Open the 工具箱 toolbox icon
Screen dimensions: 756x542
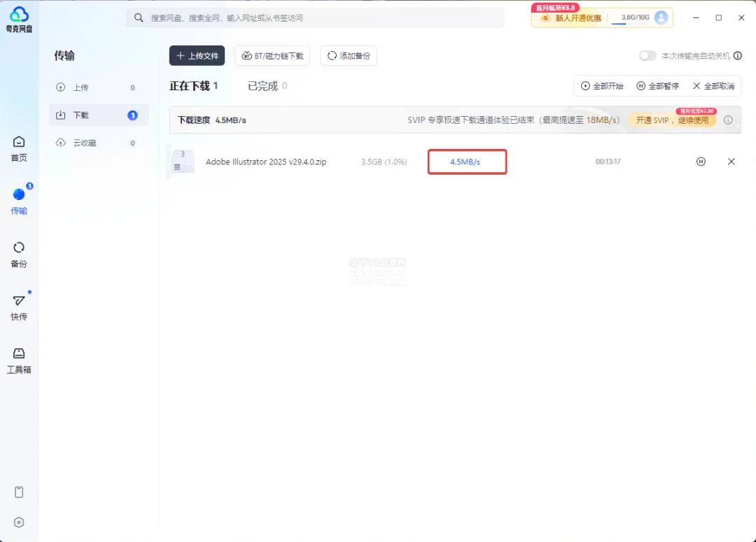point(19,360)
